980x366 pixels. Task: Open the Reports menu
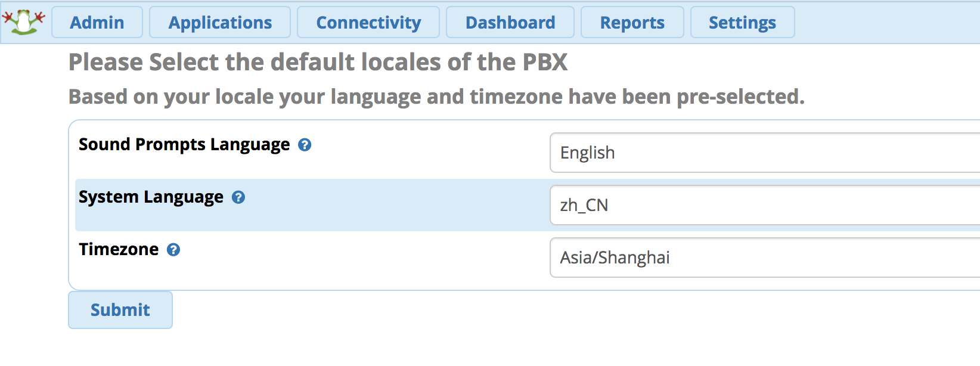tap(632, 23)
